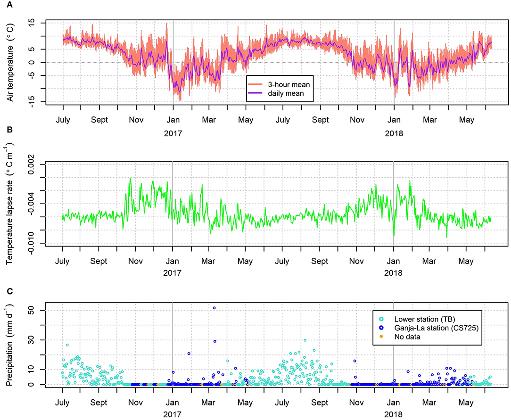
Task: Click the "Jan" label above 2017 in panel C
Action: click(172, 403)
